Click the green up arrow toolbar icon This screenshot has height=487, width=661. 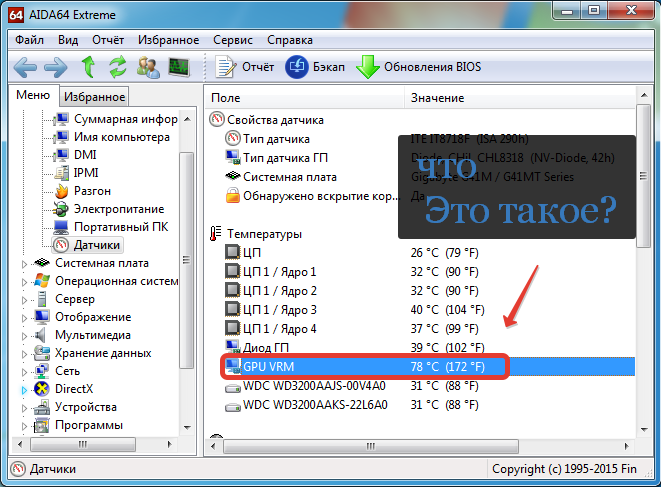point(88,67)
